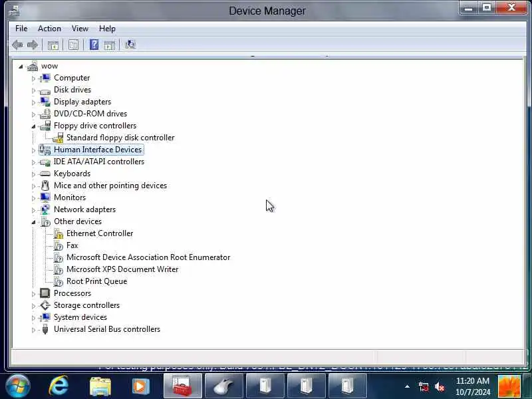Collapse the Floppy drive controllers category

(33, 126)
